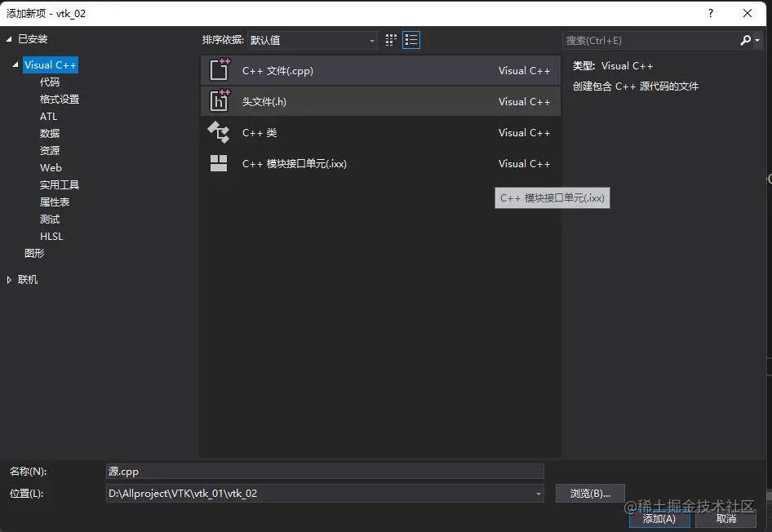Select the Web category
The image size is (772, 532).
(51, 168)
